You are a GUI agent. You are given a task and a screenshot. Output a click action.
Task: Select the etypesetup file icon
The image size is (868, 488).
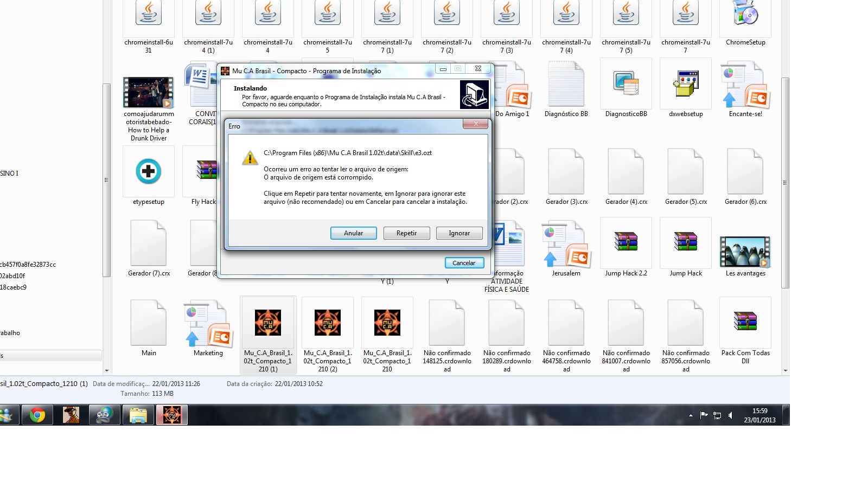[x=148, y=172]
